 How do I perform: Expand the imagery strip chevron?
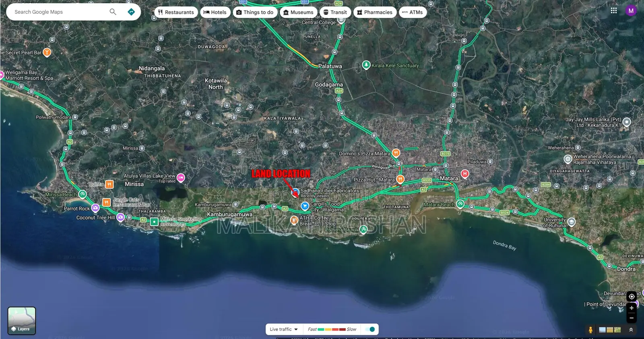pos(631,330)
